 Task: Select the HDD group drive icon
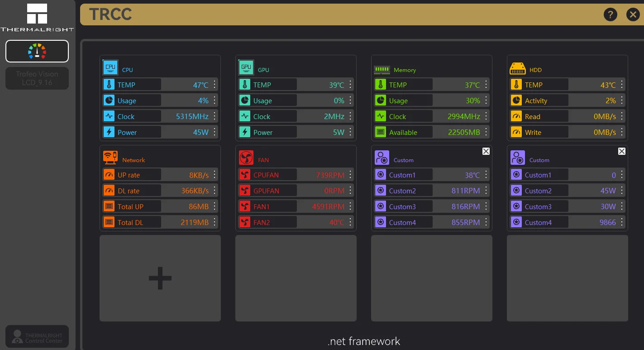(518, 68)
